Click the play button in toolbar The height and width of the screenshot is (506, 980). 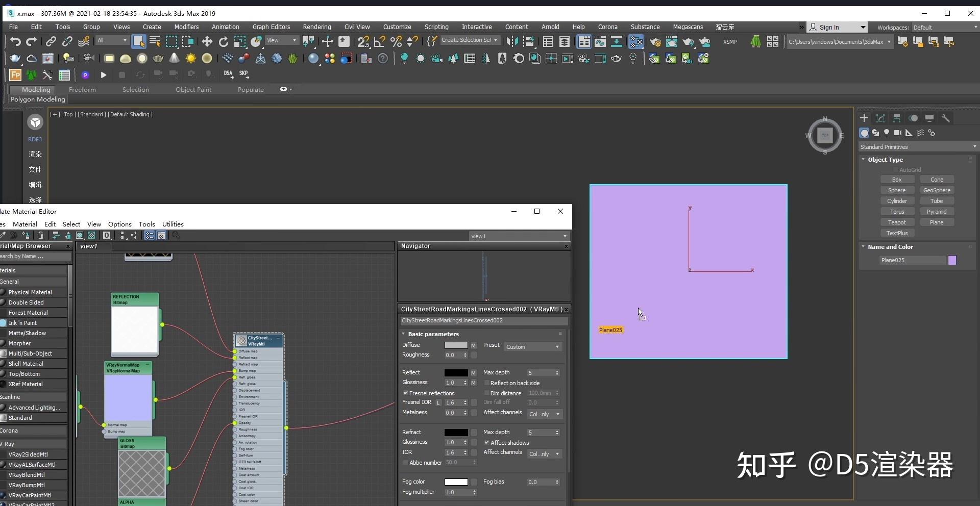[104, 75]
